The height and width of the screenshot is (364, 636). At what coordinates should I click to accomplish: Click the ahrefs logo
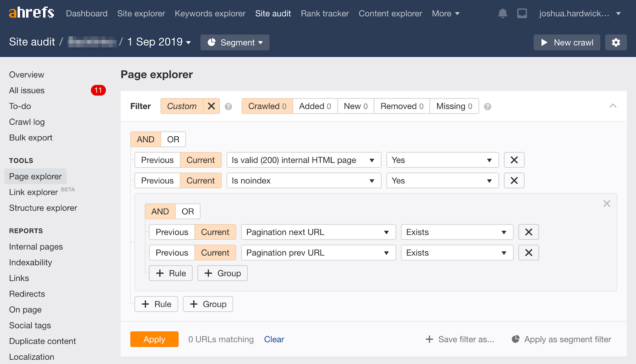point(31,13)
